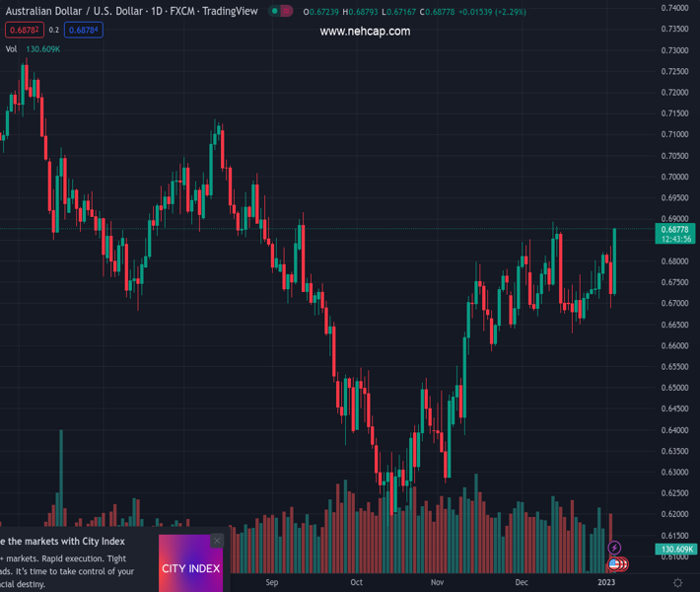Click the Nov label on time axis
Viewport: 700px width, 592px height.
[x=437, y=582]
